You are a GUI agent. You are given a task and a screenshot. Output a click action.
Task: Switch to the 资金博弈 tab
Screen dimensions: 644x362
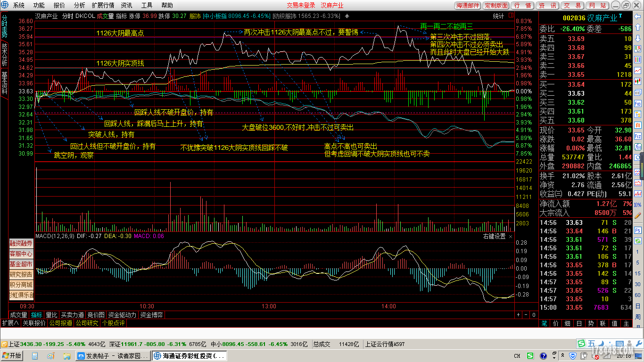(151, 315)
